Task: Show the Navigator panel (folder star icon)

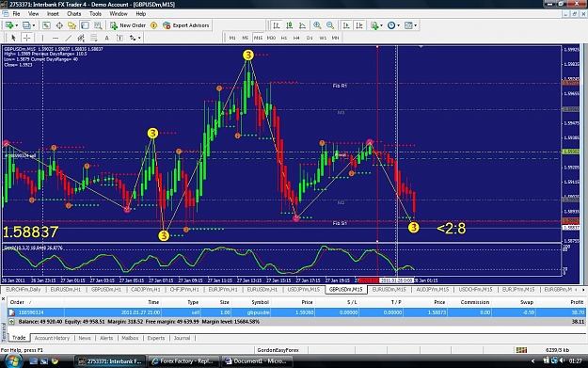Action: 72,25
